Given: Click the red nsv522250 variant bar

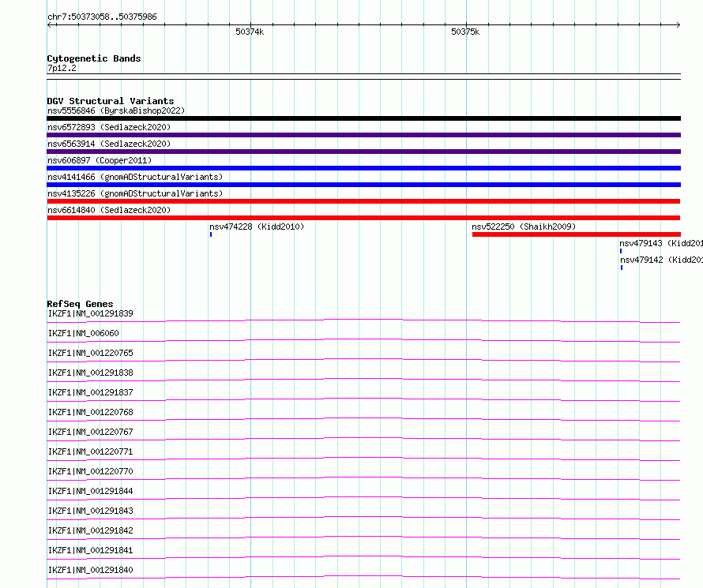Looking at the screenshot, I should 576,234.
